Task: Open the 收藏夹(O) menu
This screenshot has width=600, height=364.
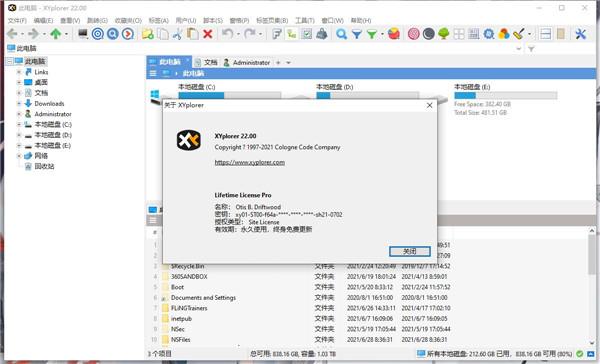Action: [128, 20]
